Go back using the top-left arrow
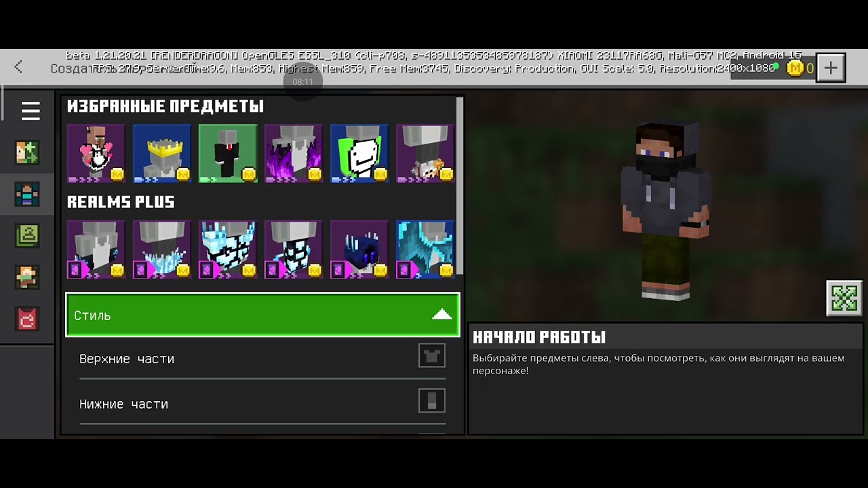The width and height of the screenshot is (868, 488). (18, 66)
